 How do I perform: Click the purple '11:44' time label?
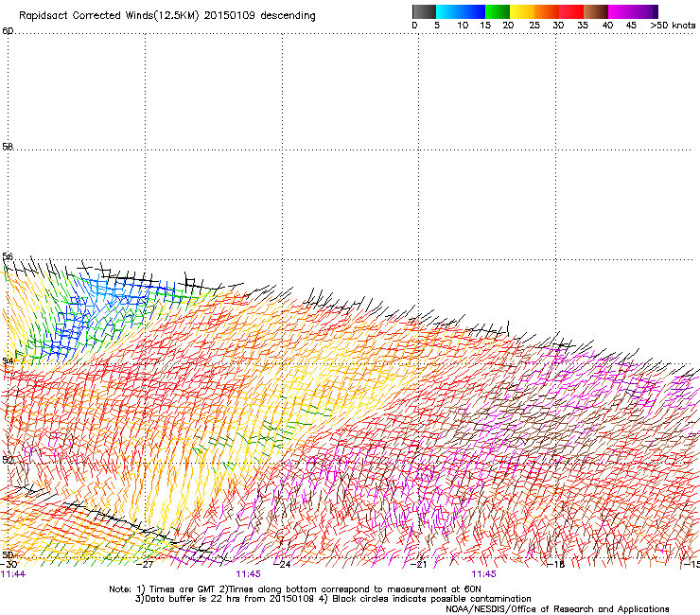coord(13,574)
